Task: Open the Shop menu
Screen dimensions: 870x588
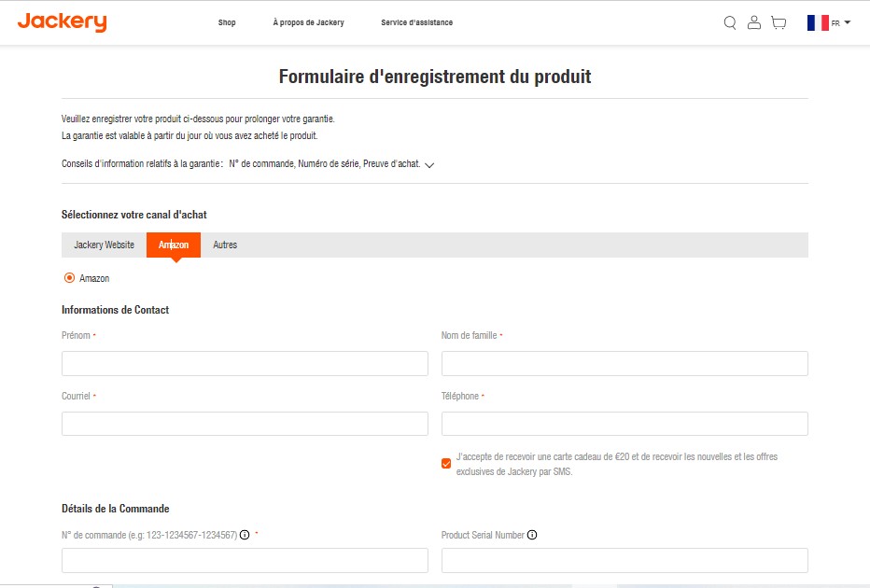Action: point(227,22)
